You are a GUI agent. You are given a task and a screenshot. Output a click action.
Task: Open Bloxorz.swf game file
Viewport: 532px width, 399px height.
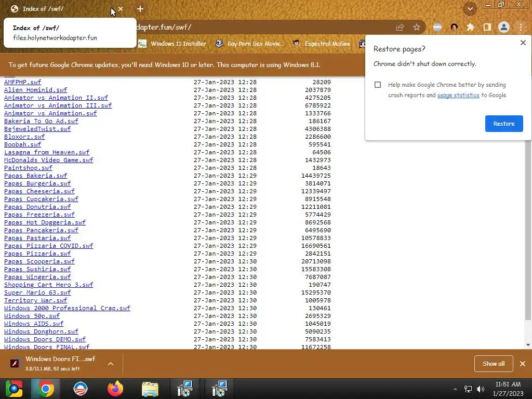click(x=24, y=137)
